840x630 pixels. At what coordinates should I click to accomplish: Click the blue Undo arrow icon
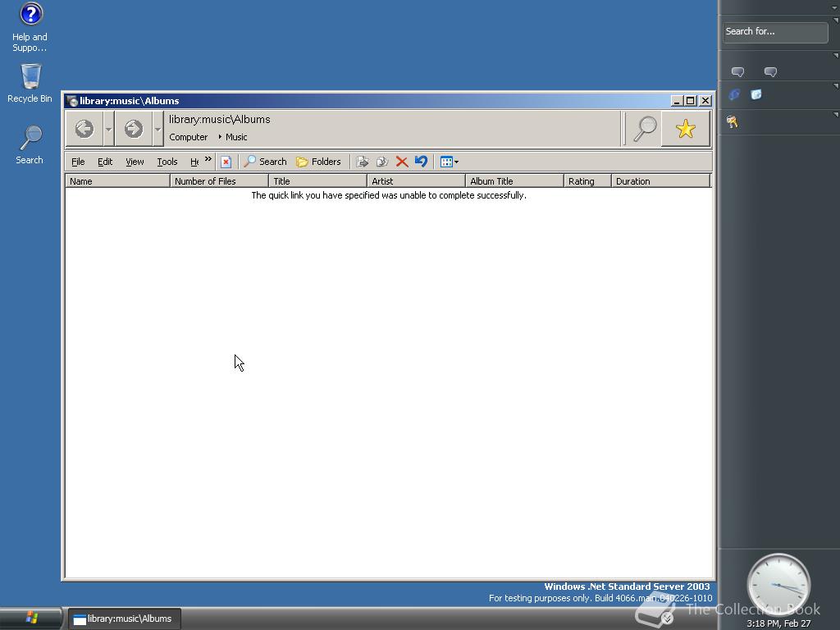(x=421, y=162)
